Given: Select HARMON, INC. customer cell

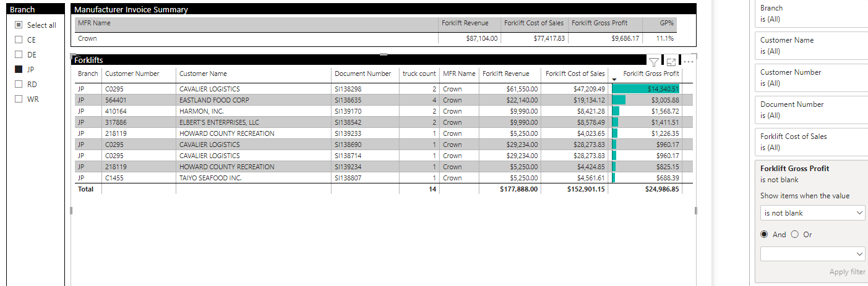Looking at the screenshot, I should click(x=202, y=111).
